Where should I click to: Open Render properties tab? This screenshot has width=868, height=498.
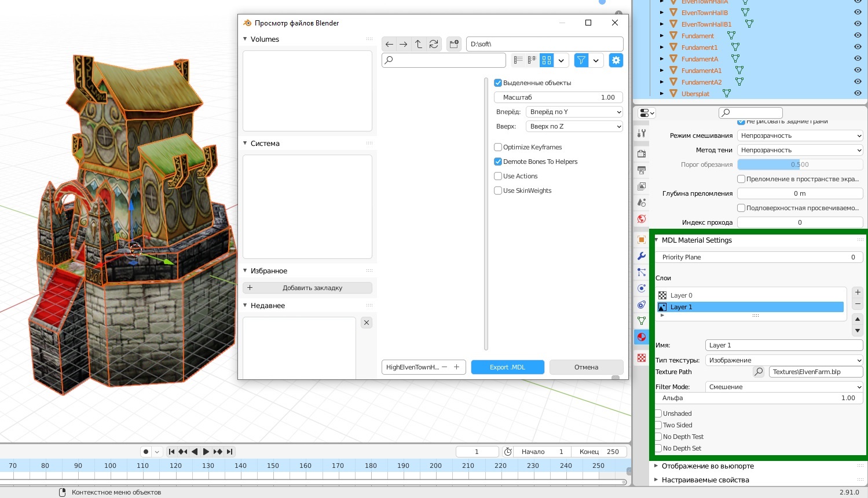(x=642, y=154)
